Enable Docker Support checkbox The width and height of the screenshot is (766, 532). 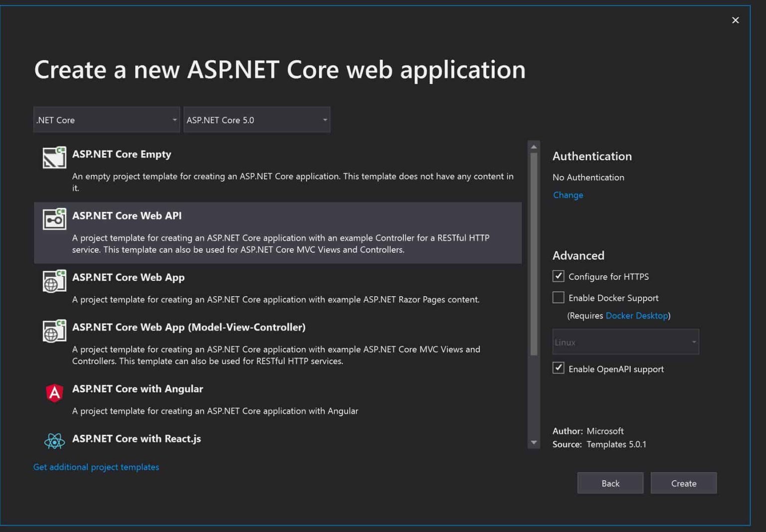point(558,297)
